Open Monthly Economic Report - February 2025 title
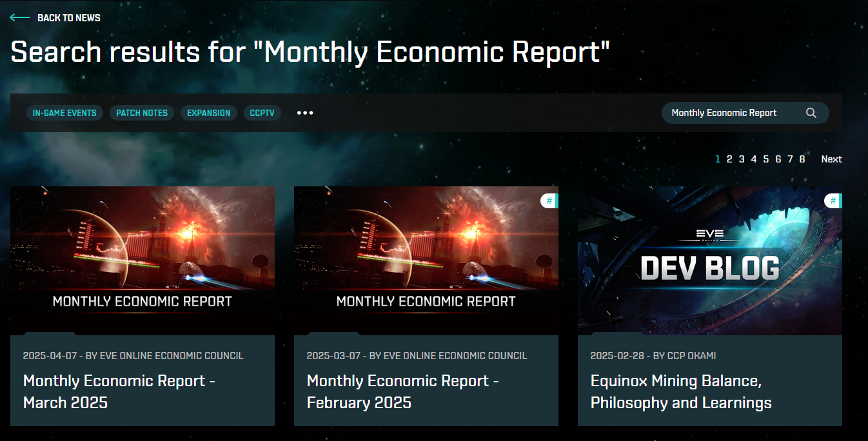Image resolution: width=868 pixels, height=441 pixels. [x=403, y=391]
